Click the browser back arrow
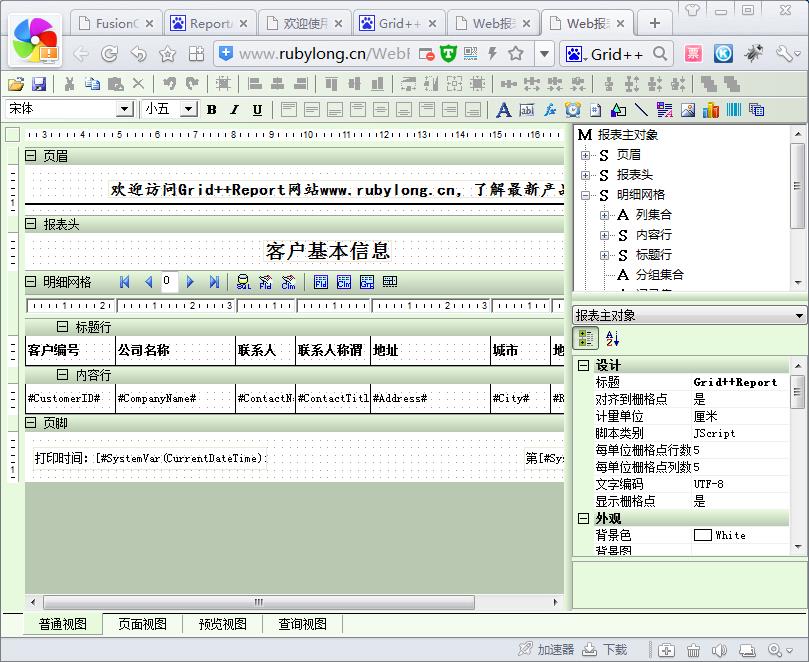The height and width of the screenshot is (662, 809). (x=81, y=54)
